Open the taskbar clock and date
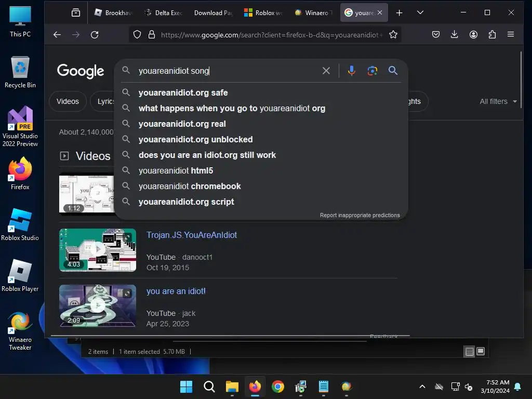Viewport: 532px width, 399px height. tap(495, 387)
